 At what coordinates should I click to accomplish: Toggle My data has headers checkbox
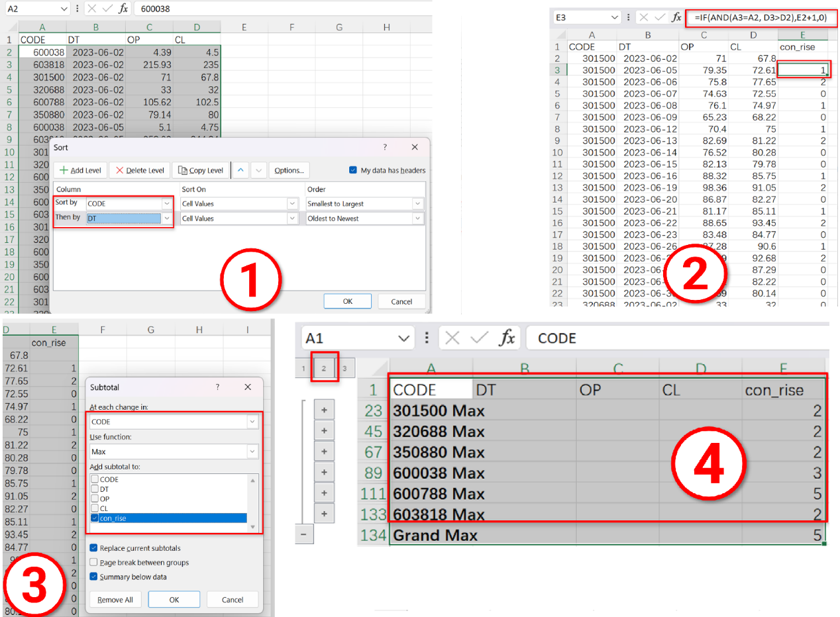point(352,170)
